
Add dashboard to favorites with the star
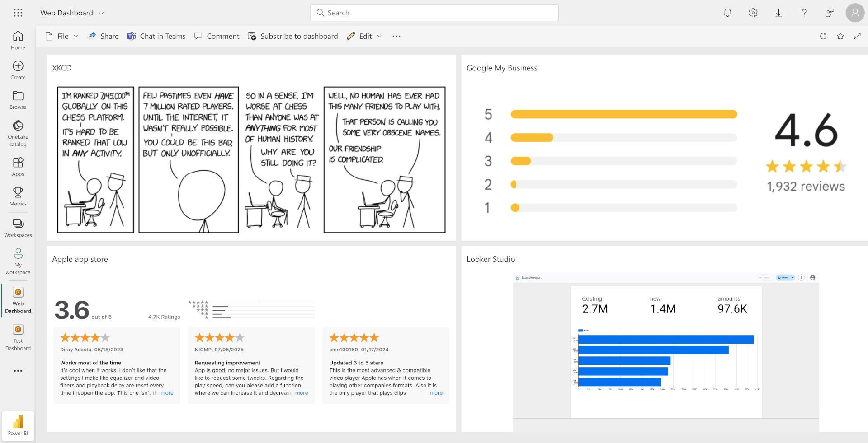[840, 36]
